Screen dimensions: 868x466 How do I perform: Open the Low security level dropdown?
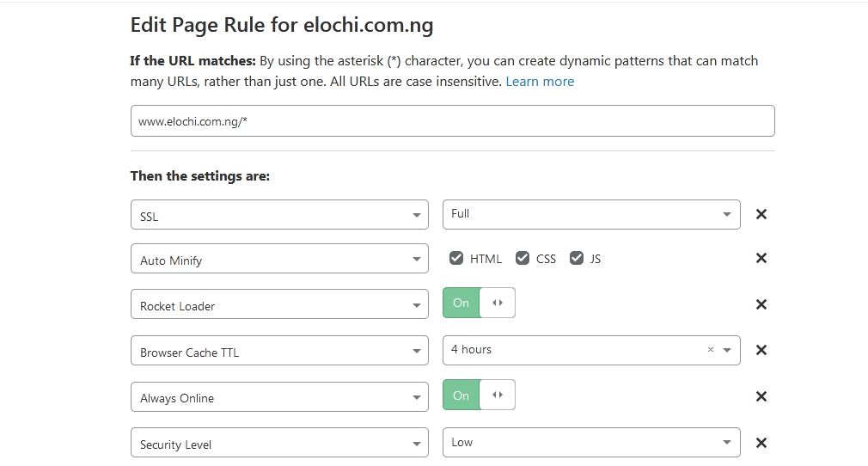(x=590, y=443)
